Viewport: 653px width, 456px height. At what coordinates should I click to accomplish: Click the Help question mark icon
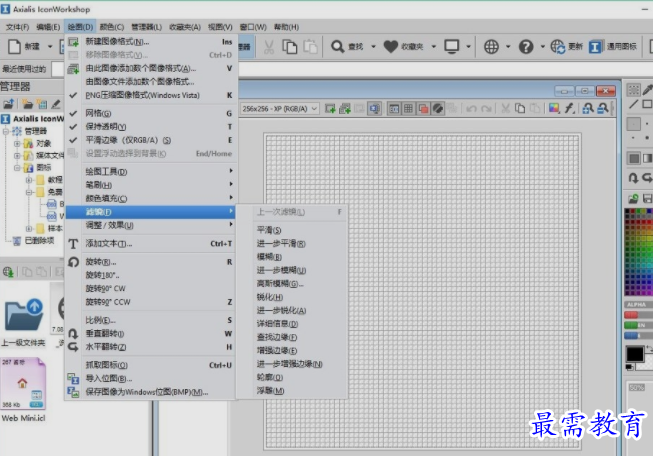click(526, 46)
